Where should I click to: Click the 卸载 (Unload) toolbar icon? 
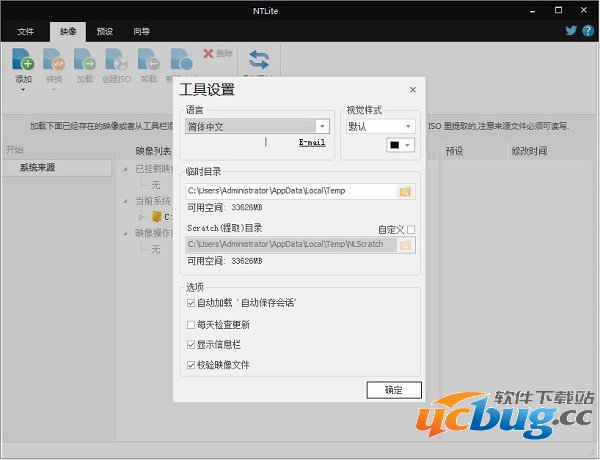click(x=148, y=60)
